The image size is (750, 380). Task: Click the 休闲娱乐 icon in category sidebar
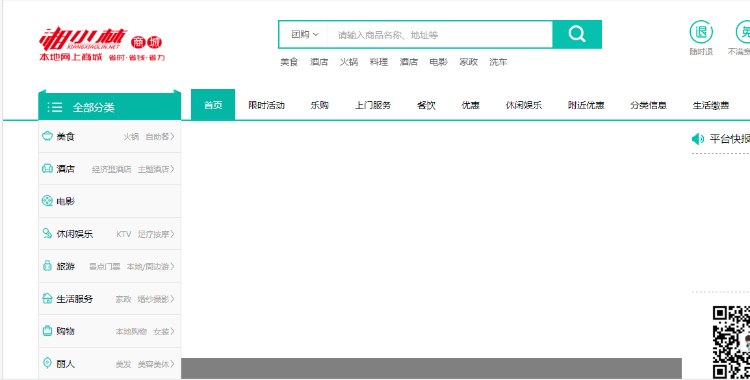(47, 234)
